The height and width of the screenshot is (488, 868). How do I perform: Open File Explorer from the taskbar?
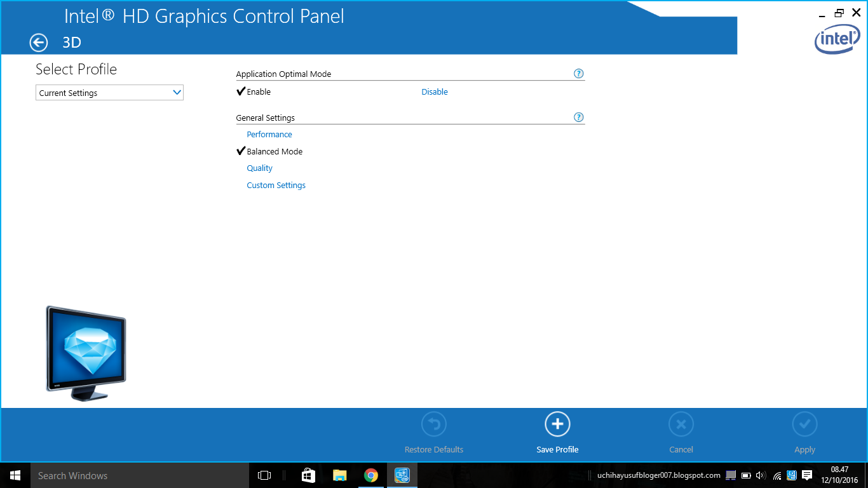(340, 475)
